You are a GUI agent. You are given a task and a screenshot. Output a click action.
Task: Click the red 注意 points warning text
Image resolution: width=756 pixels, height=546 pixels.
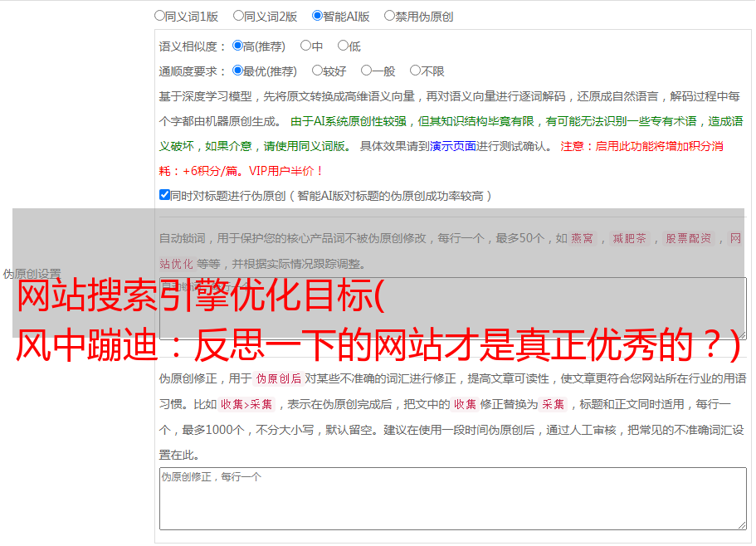(441, 158)
